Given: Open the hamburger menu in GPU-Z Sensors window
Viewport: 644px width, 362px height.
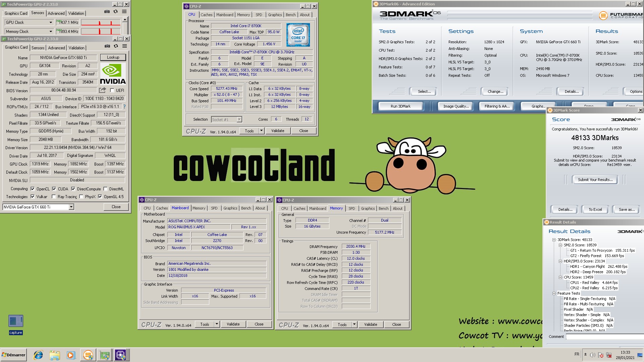Looking at the screenshot, I should tap(124, 11).
